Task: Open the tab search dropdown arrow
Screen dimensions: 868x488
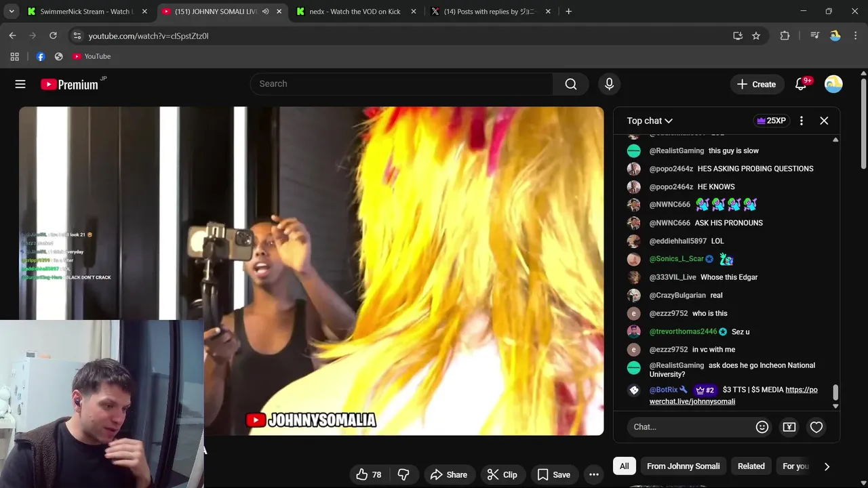Action: pyautogui.click(x=12, y=12)
